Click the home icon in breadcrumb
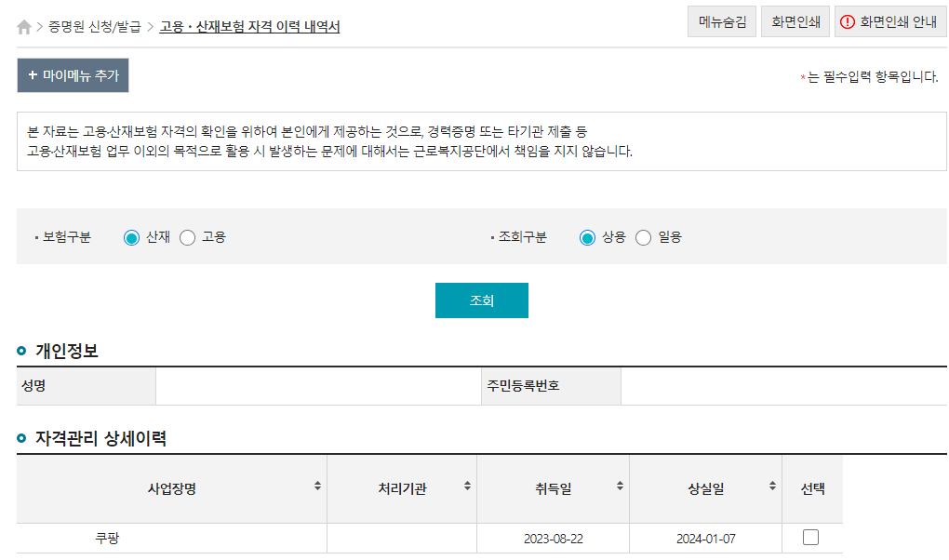 click(x=24, y=27)
